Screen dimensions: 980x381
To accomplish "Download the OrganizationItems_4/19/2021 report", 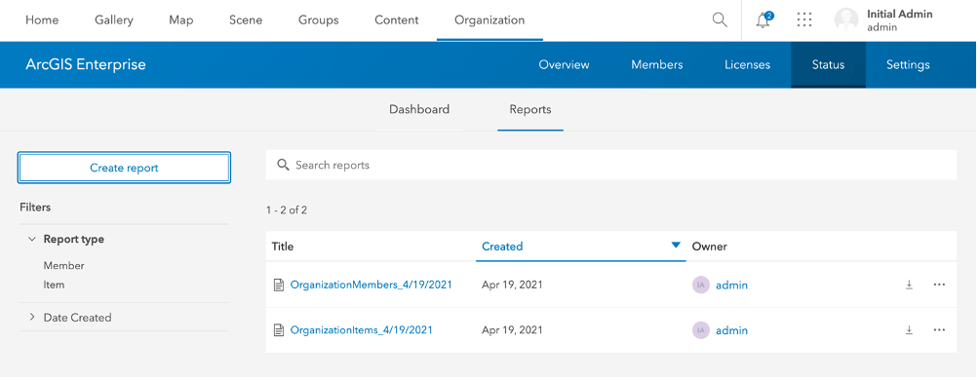I will [x=910, y=329].
